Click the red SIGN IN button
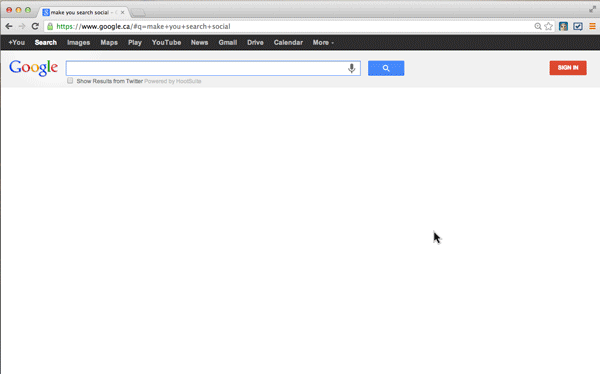The width and height of the screenshot is (600, 374). tap(568, 68)
